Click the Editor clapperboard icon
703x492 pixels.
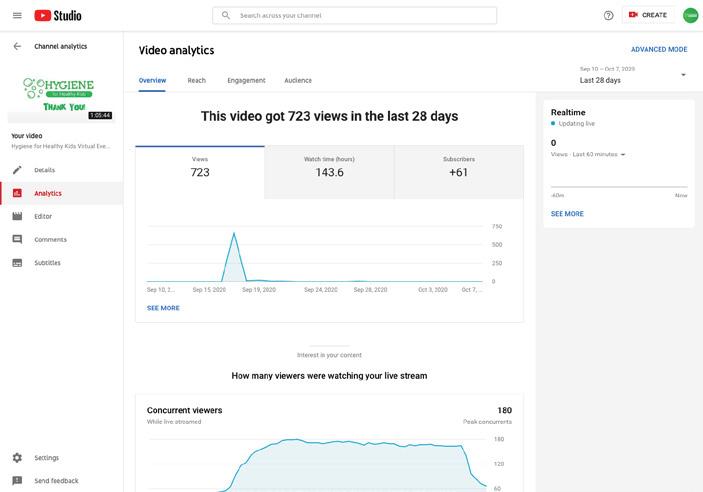17,216
